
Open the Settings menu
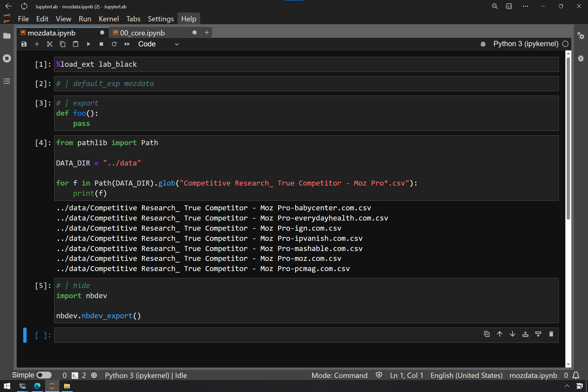pos(161,19)
